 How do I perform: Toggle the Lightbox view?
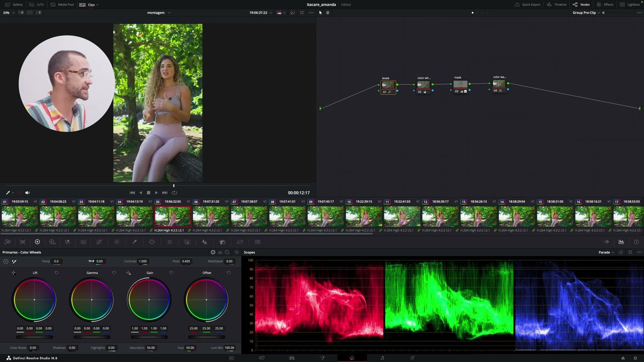(x=630, y=4)
